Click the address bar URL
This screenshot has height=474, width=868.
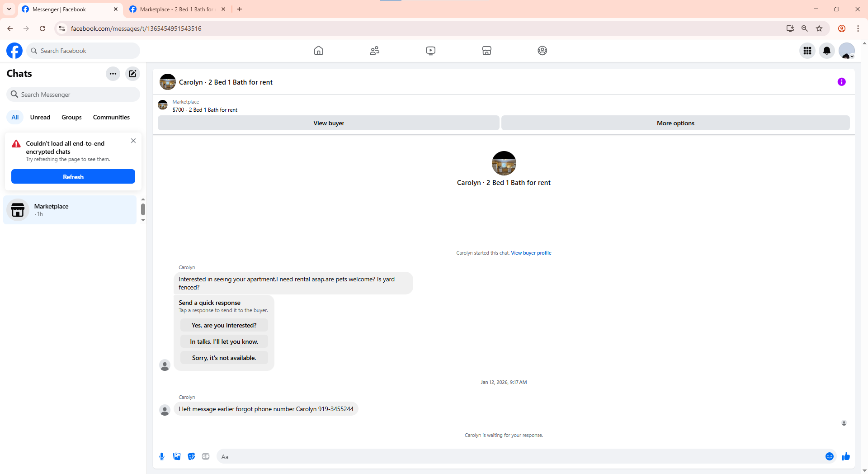[x=136, y=28]
